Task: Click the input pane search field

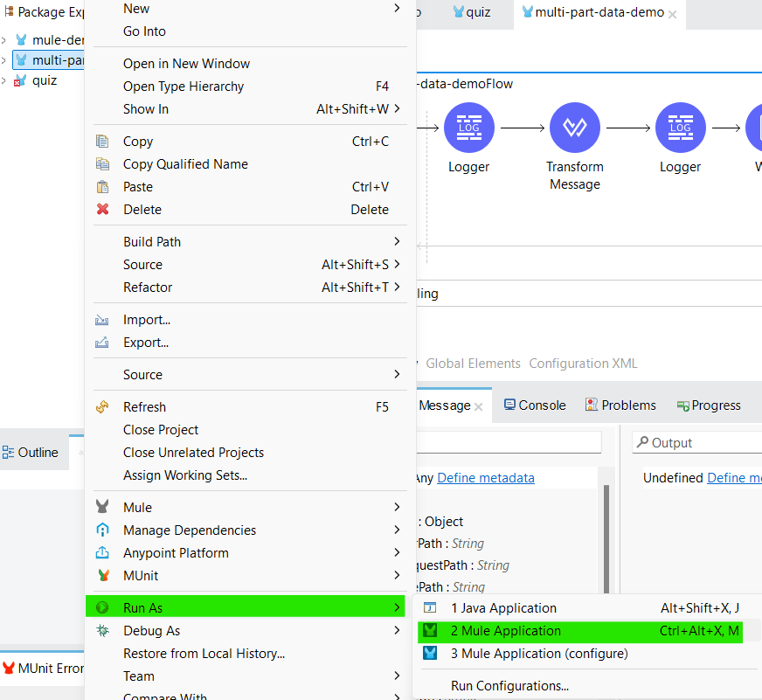Action: pos(509,442)
